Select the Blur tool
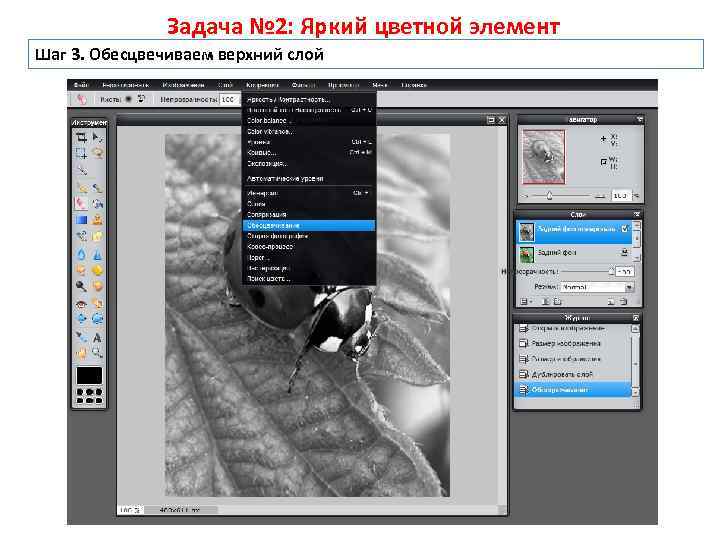 (x=81, y=254)
